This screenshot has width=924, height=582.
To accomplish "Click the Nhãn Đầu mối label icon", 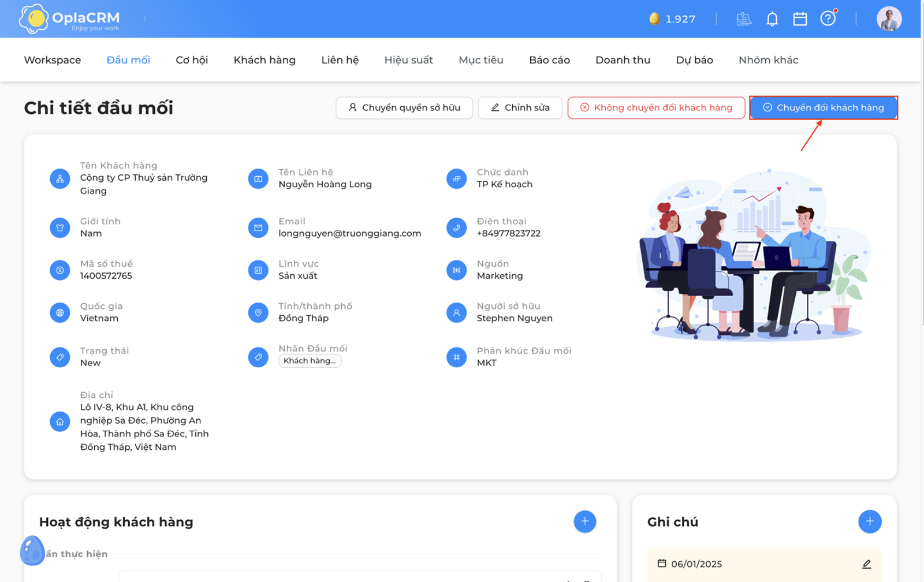I will pyautogui.click(x=258, y=357).
